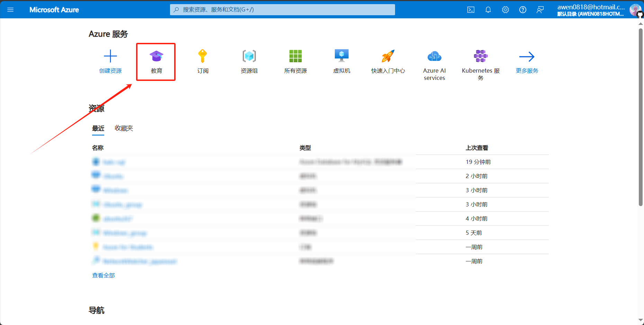Image resolution: width=644 pixels, height=325 pixels.
Task: Click the 2 小时前 cell
Action: coord(476,176)
